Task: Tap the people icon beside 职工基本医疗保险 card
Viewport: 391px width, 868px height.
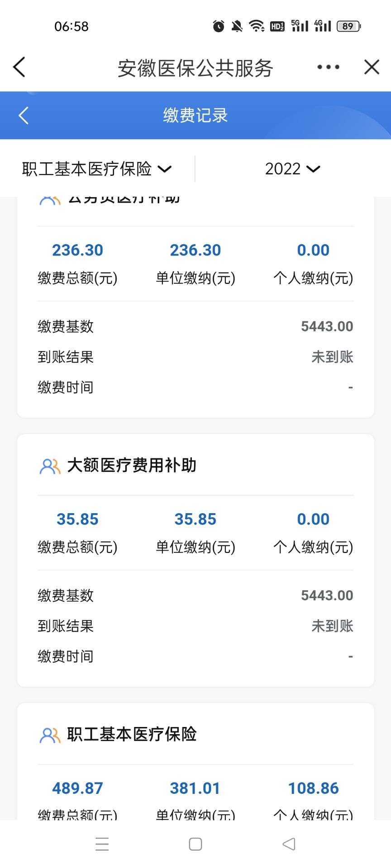Action: coord(50,735)
